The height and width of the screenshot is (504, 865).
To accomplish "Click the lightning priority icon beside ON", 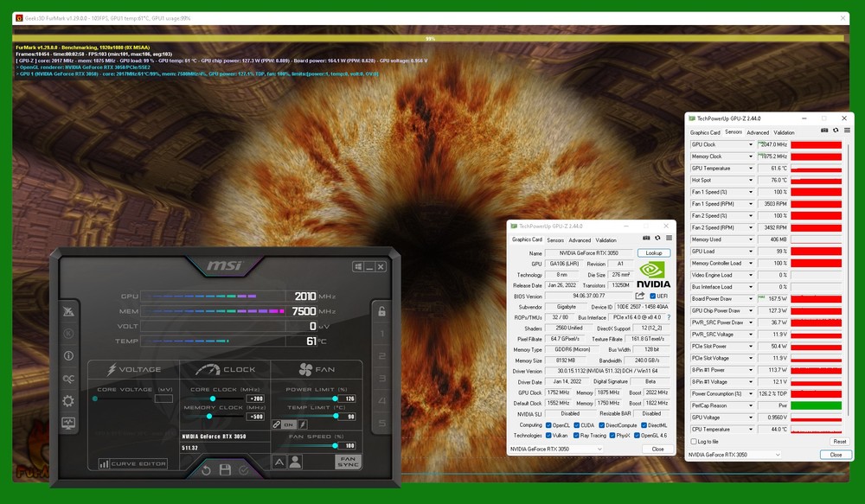I will click(302, 424).
